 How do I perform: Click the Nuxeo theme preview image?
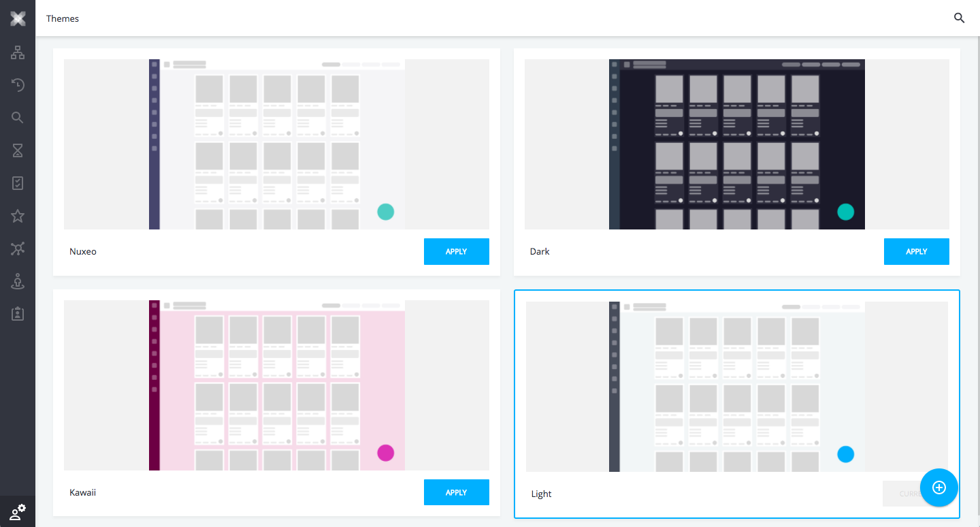pyautogui.click(x=276, y=144)
